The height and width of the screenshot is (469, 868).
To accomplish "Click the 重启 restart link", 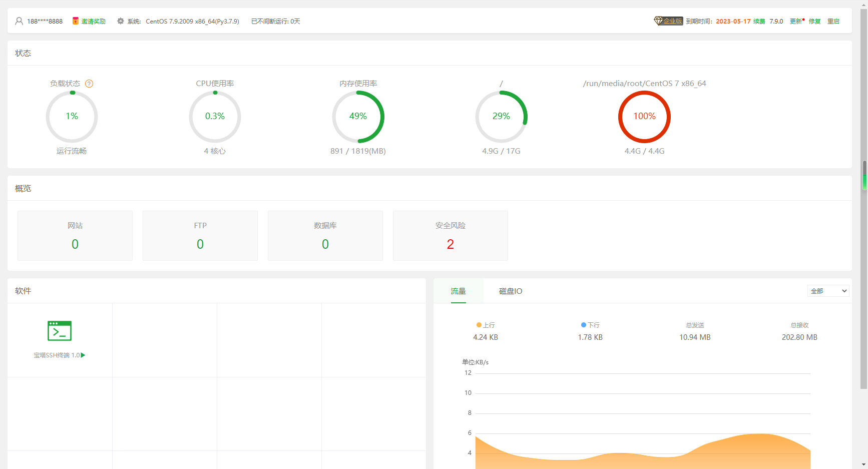I will coord(833,21).
